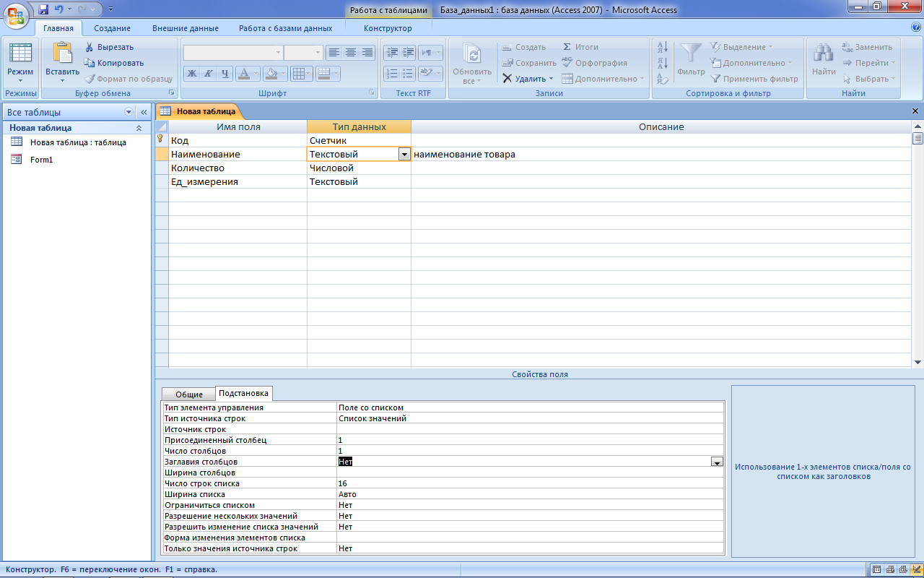The width and height of the screenshot is (924, 578).
Task: Open the Общие field properties tab
Action: 188,394
